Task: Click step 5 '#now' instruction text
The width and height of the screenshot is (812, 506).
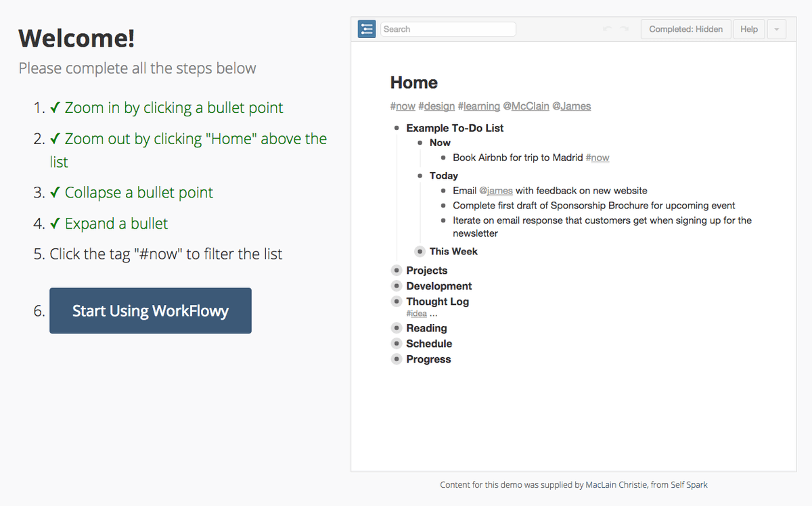Action: [166, 254]
